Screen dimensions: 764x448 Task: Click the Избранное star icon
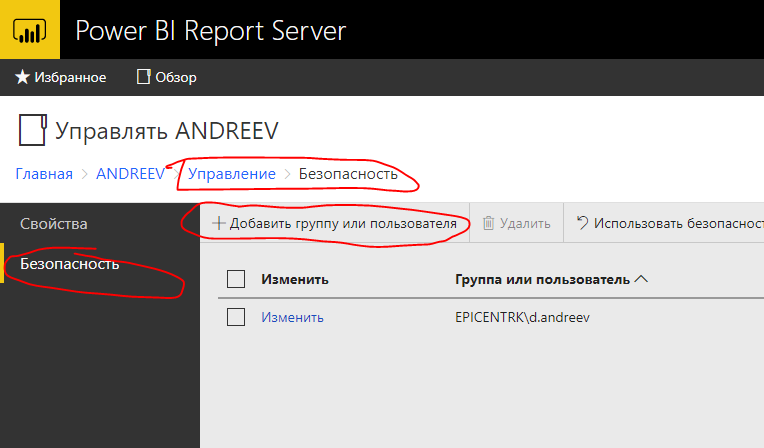[x=22, y=77]
